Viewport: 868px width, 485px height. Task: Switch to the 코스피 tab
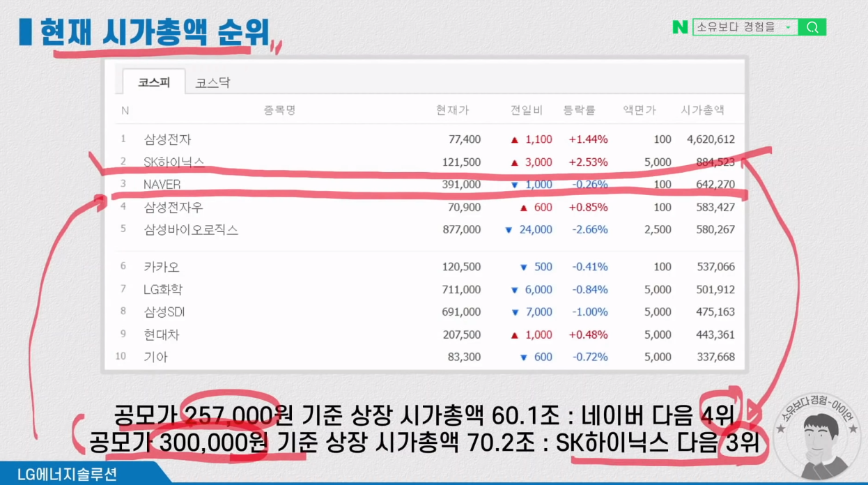point(154,82)
